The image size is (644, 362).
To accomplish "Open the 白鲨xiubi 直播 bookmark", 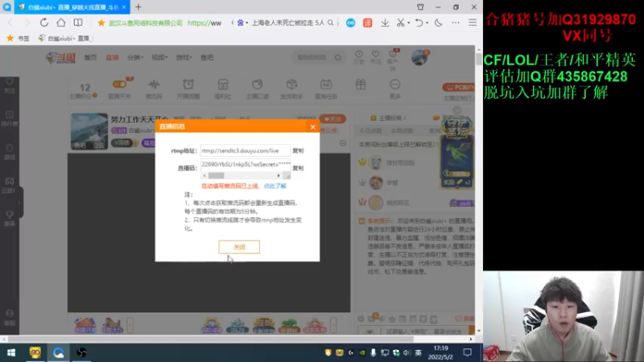I will 65,38.
